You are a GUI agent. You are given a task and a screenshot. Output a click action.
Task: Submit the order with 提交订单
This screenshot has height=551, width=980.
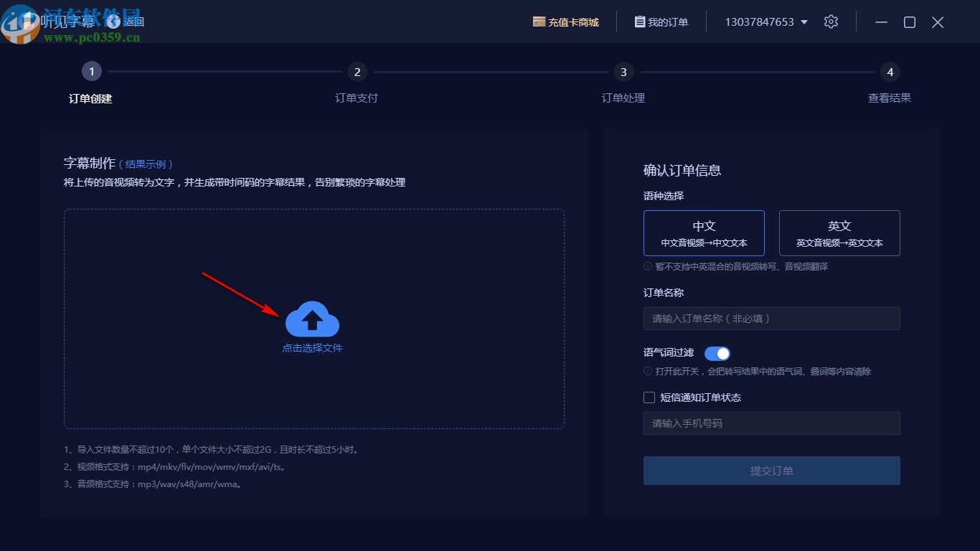(772, 471)
